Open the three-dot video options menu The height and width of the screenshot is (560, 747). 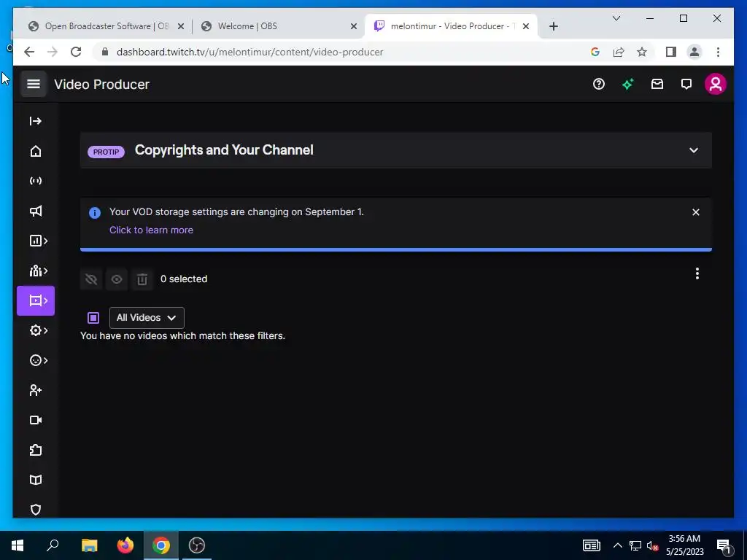pos(697,273)
